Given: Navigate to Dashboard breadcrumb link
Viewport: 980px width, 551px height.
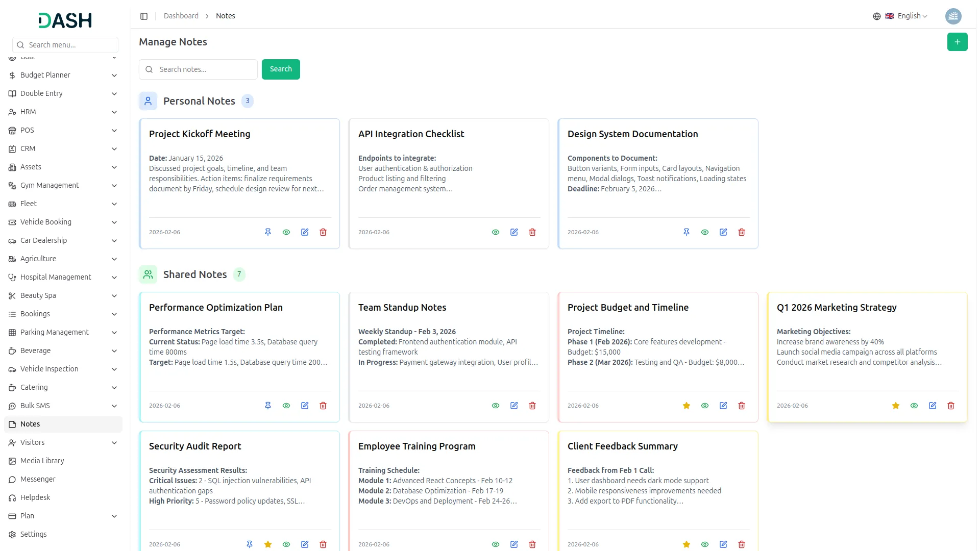Looking at the screenshot, I should [181, 16].
